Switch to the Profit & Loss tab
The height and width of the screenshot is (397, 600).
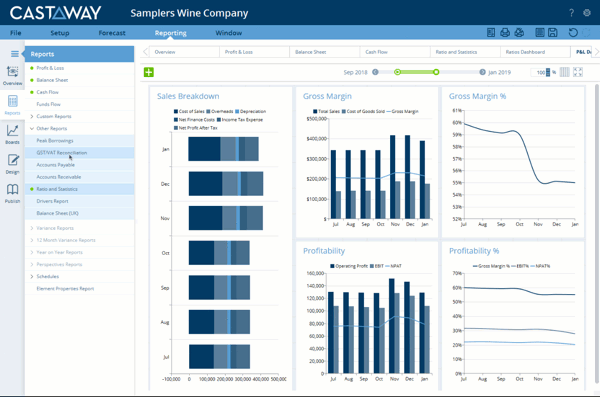(254, 52)
